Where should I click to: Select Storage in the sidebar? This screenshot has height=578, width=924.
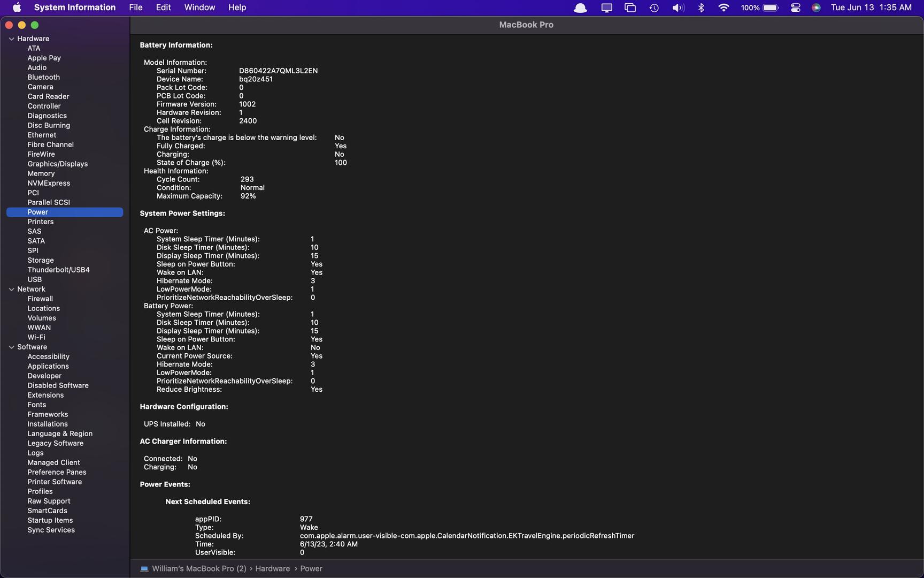(x=40, y=260)
